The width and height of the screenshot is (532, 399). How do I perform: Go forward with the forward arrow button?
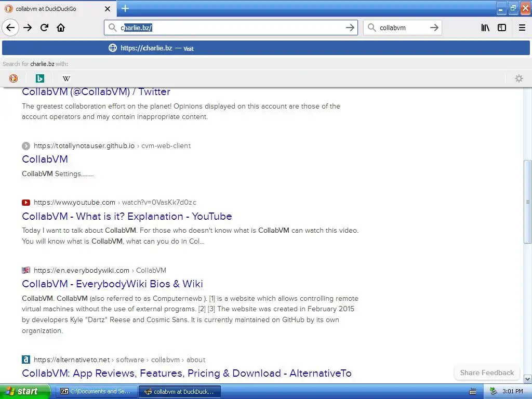[28, 28]
